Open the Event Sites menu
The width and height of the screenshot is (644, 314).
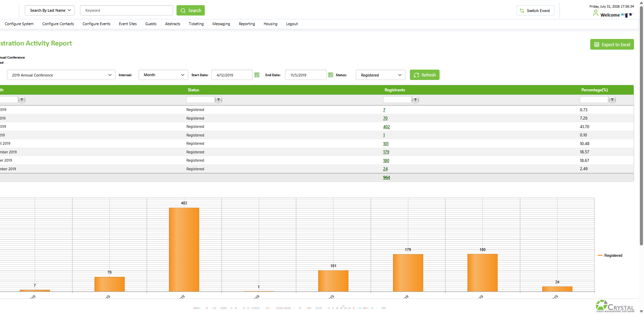coord(128,24)
